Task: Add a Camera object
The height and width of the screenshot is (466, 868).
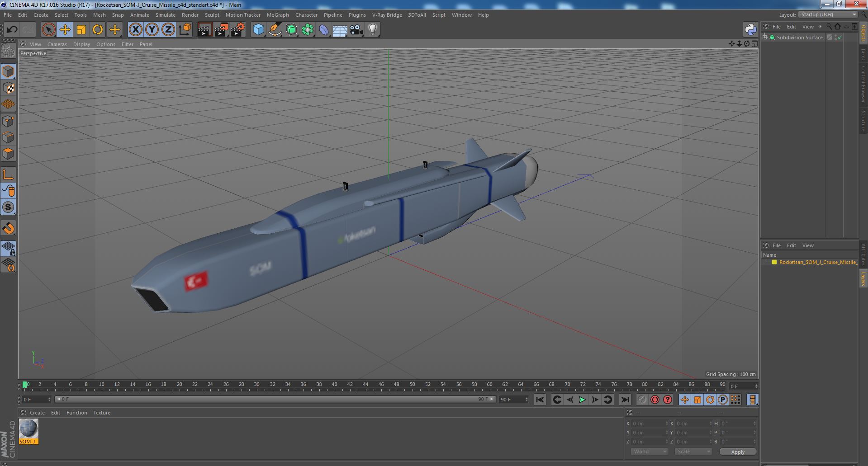Action: [x=356, y=30]
